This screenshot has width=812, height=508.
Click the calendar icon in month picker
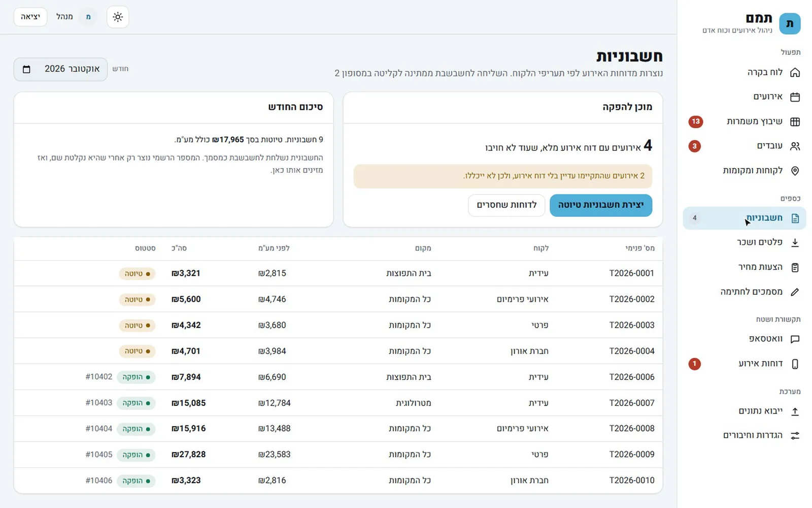click(27, 69)
